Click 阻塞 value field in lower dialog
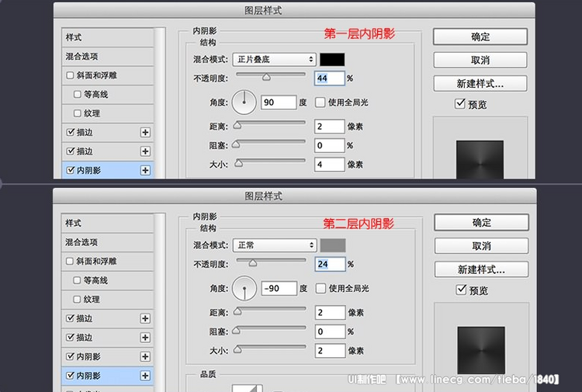582x392 pixels. (x=331, y=331)
